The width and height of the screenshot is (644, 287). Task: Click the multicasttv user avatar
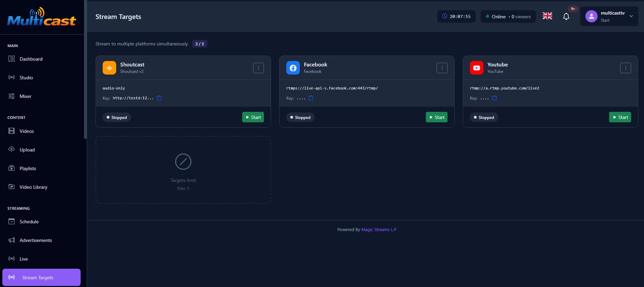click(x=591, y=16)
